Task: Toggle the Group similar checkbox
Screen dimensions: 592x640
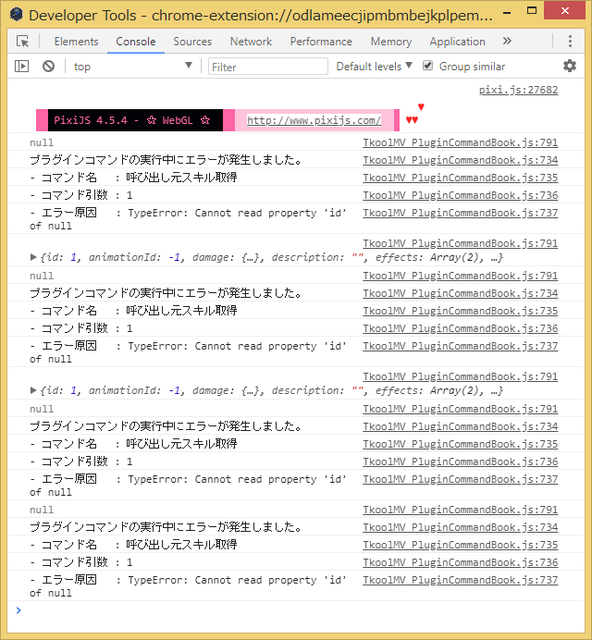Action: (427, 65)
